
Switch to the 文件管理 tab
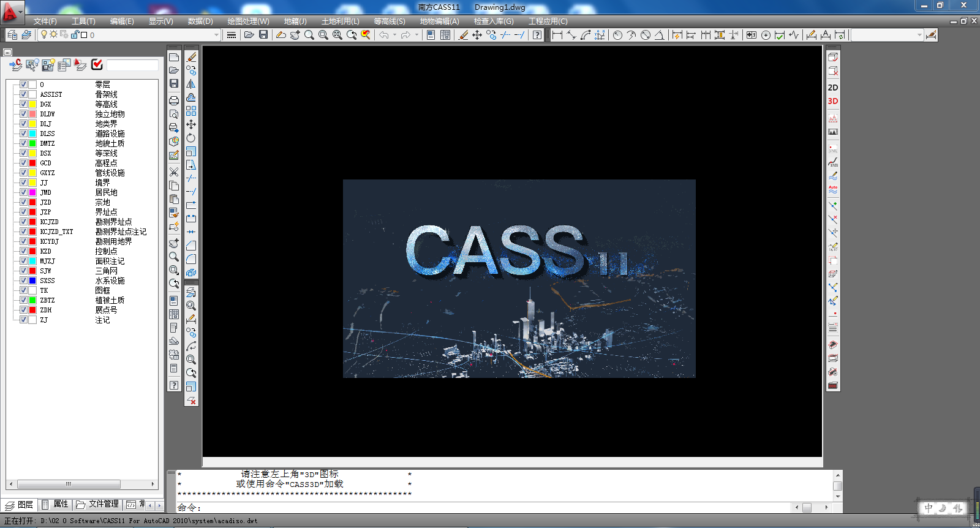click(x=98, y=504)
